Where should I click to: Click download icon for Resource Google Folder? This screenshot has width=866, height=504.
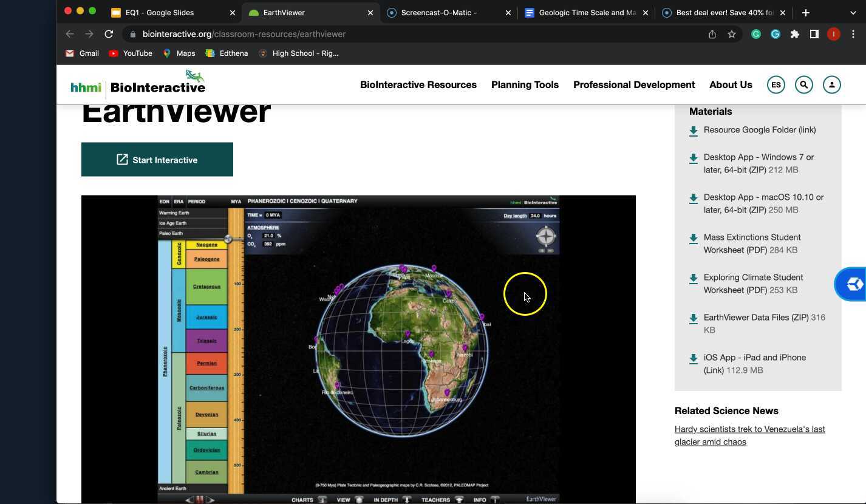(x=694, y=131)
